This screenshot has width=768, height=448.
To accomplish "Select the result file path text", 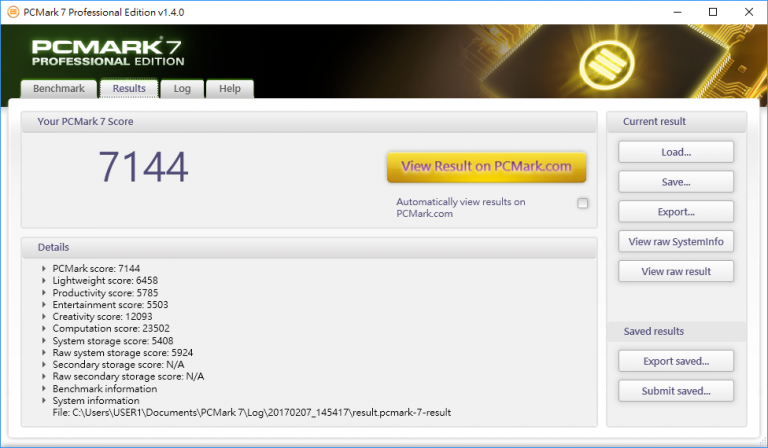I will coord(252,412).
